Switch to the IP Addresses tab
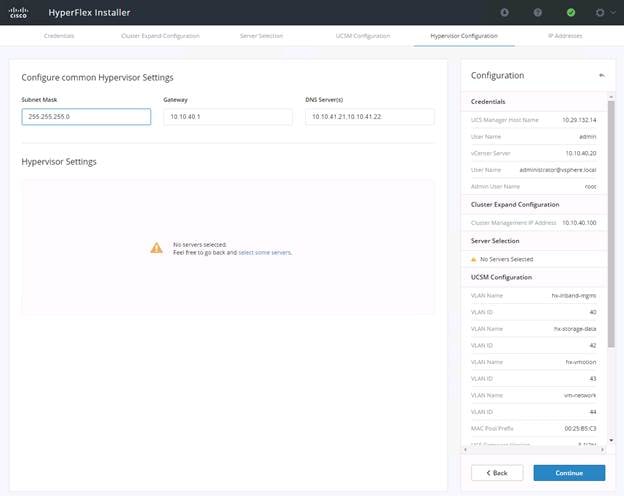 (565, 36)
